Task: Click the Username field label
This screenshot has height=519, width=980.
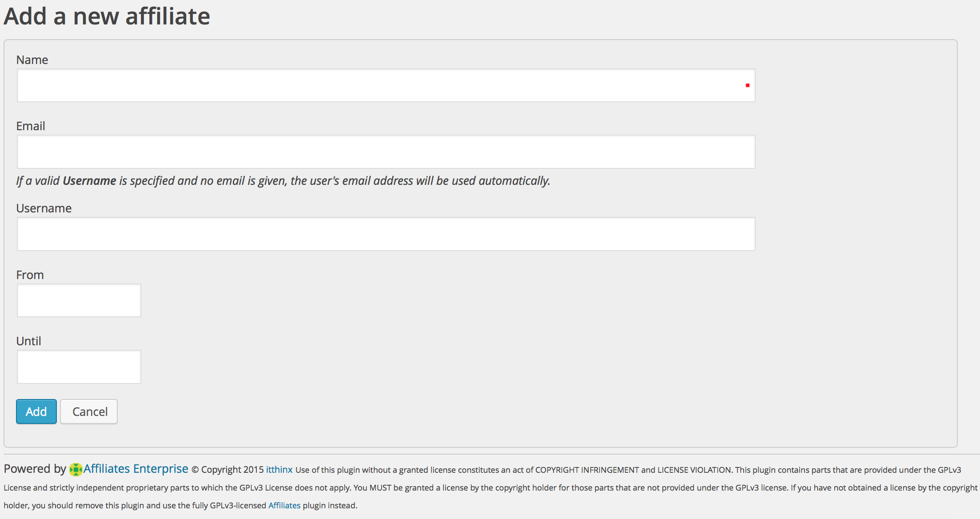Action: 44,208
